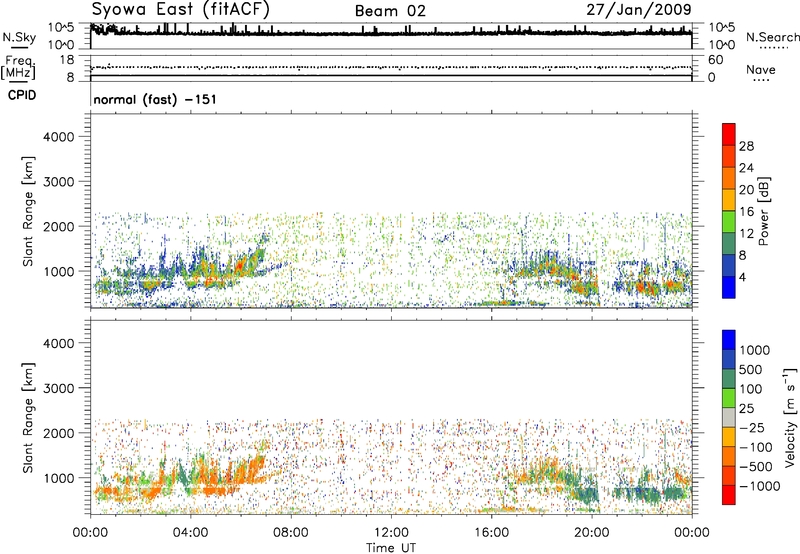Screen dimensions: 800x554
Task: Click the 'Freq. [MHz]' axis label
Action: click(18, 68)
